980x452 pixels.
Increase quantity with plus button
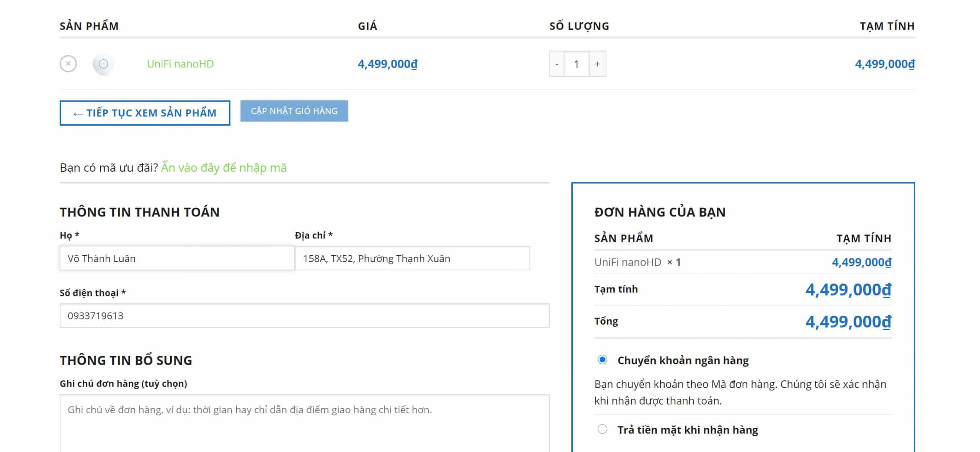[x=597, y=64]
